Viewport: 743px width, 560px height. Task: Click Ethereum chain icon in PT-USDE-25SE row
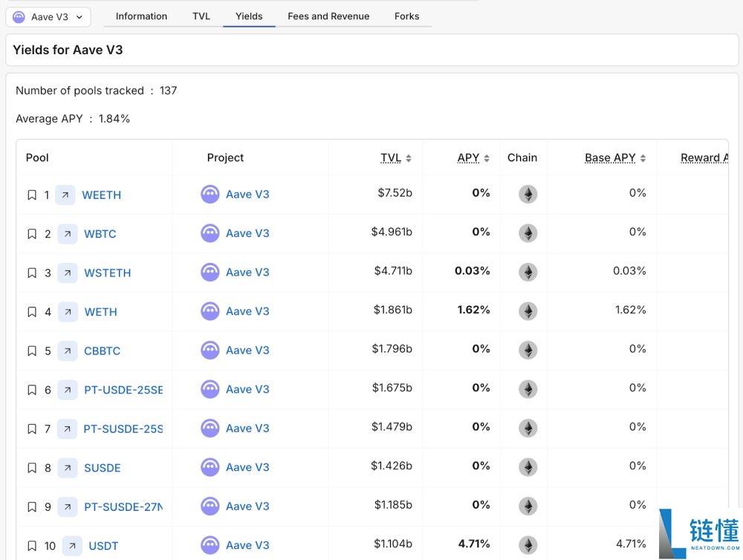[528, 389]
